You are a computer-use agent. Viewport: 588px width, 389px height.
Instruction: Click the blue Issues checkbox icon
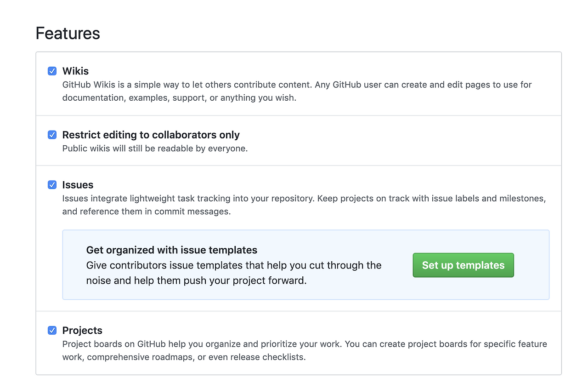(52, 185)
